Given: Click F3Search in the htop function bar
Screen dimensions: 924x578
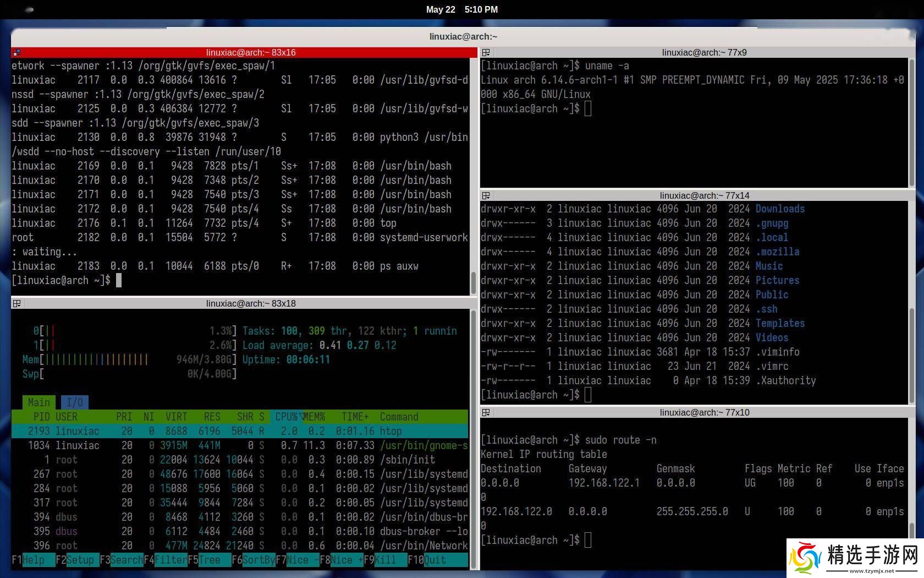Looking at the screenshot, I should (x=121, y=560).
